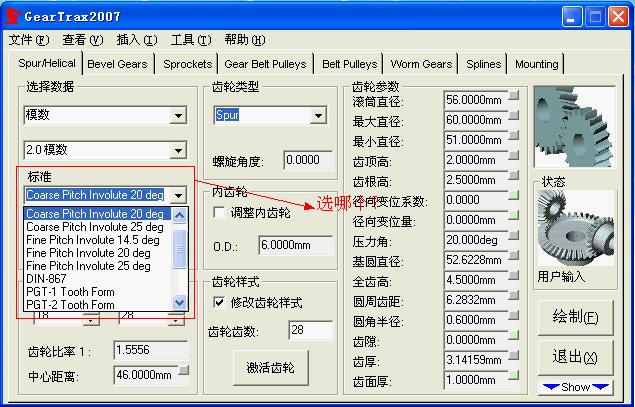
Task: Switch to the Sprockets tab
Action: pyautogui.click(x=188, y=64)
